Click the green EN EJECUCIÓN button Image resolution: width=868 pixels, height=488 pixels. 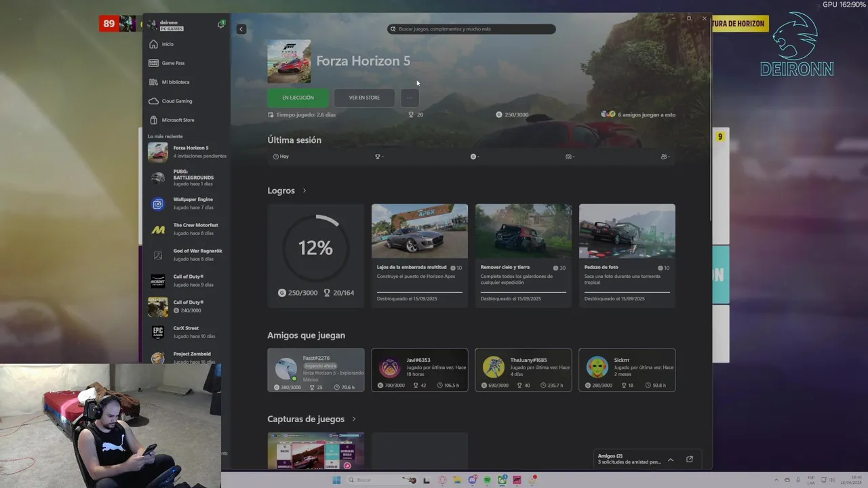pyautogui.click(x=298, y=98)
